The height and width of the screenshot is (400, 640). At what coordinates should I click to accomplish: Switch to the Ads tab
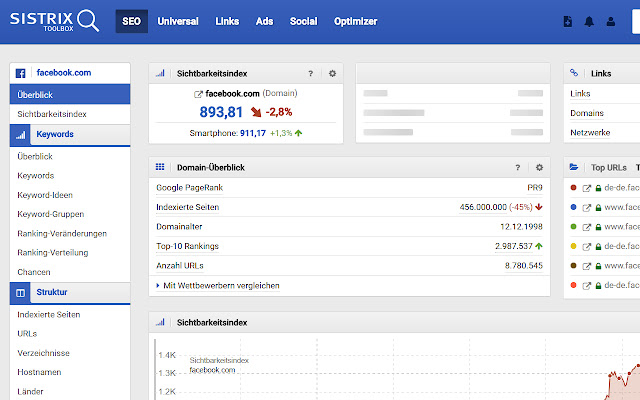point(264,21)
